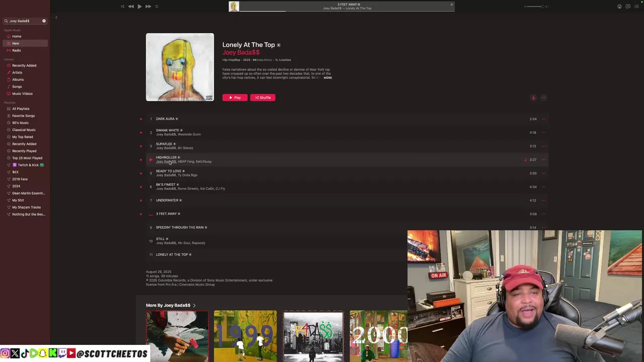This screenshot has width=644, height=362.
Task: Open the Favorite Songs playlist
Action: 24,116
